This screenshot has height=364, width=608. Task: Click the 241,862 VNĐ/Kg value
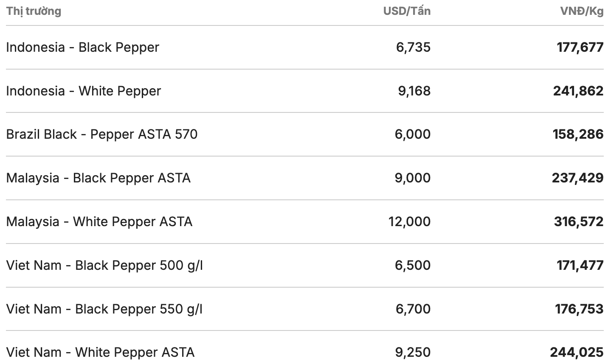tap(578, 91)
